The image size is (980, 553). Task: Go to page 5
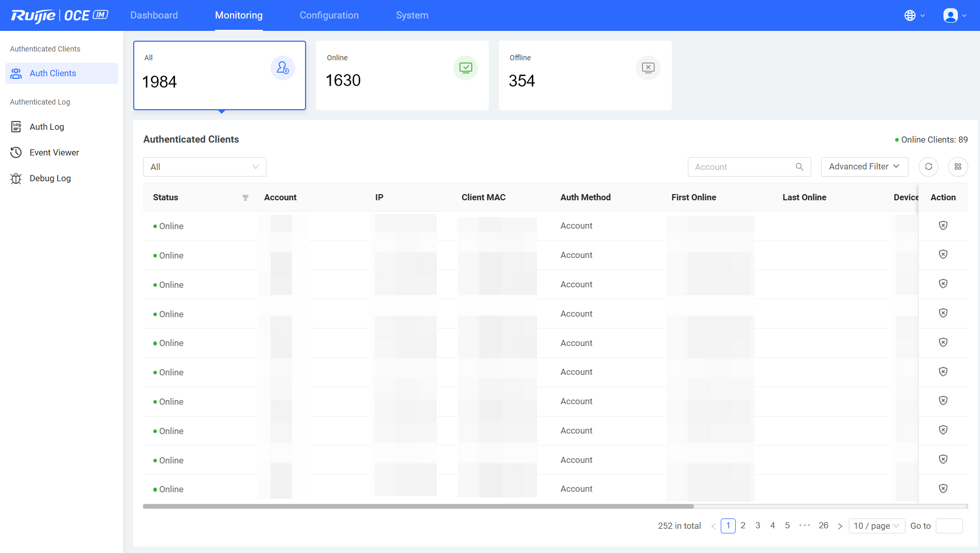[787, 526]
